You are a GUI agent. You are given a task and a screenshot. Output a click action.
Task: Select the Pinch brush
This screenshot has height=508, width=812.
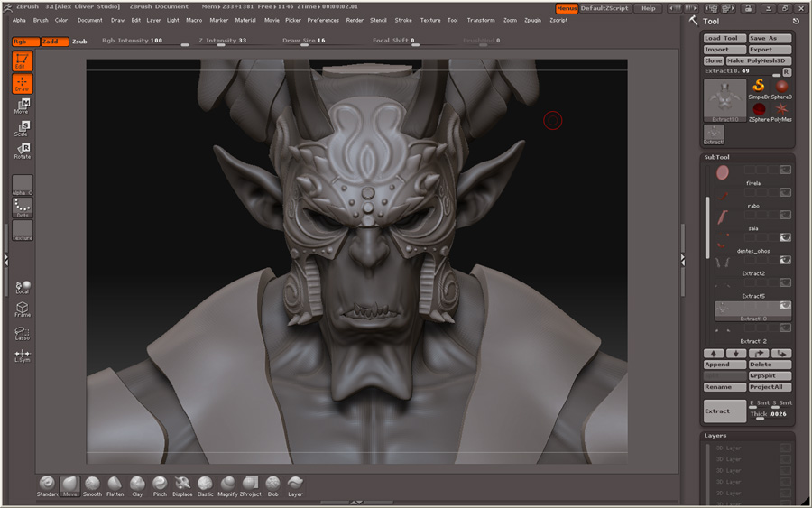coord(160,486)
